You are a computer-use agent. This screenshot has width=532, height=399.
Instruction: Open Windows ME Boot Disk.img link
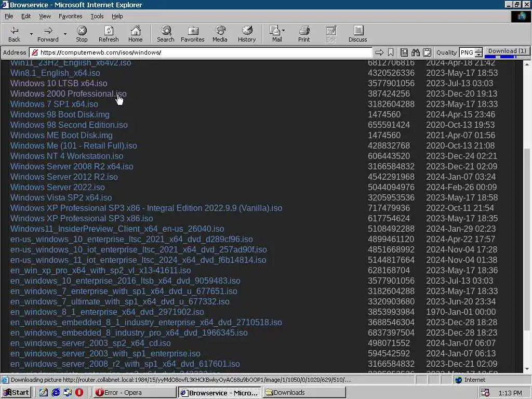(x=61, y=136)
